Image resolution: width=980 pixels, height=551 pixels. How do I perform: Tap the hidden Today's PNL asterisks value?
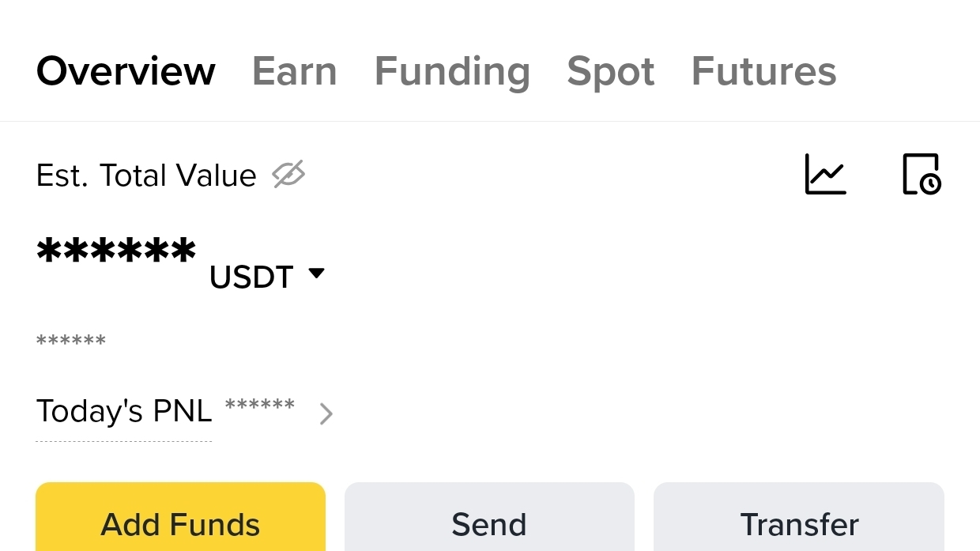pyautogui.click(x=259, y=407)
